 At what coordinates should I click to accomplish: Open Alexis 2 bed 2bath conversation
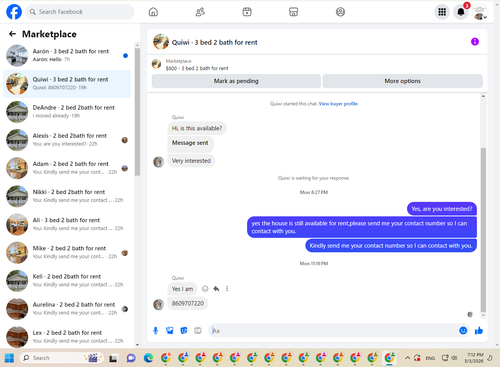coord(67,140)
